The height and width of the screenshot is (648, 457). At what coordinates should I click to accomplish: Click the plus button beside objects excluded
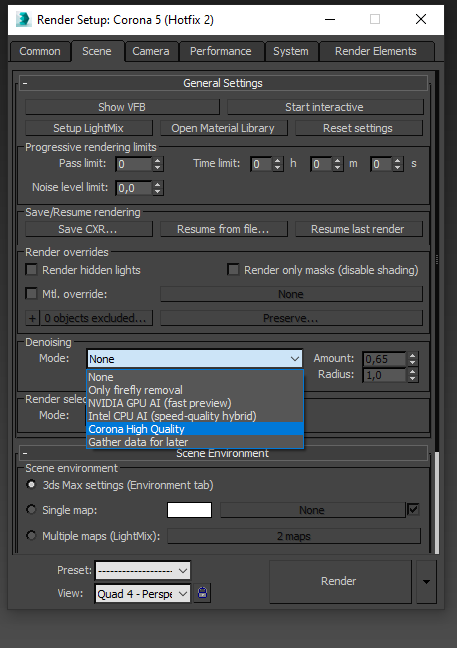[x=32, y=318]
